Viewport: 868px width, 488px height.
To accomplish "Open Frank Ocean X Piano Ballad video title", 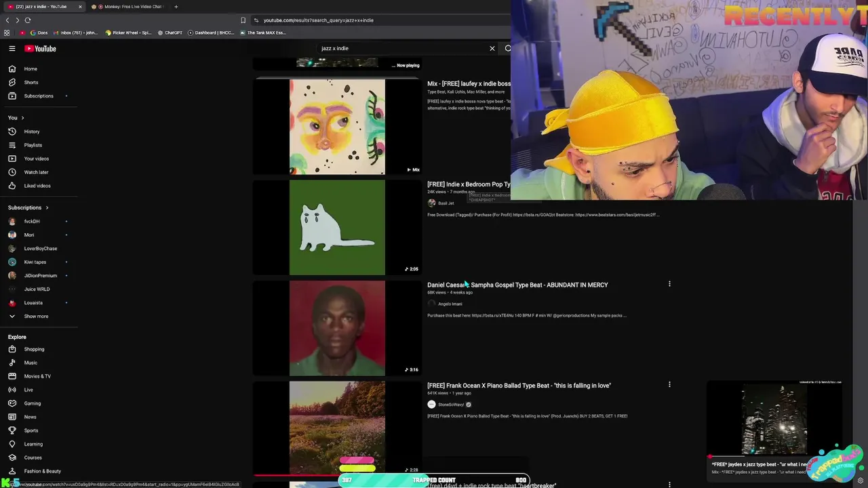I will (519, 386).
